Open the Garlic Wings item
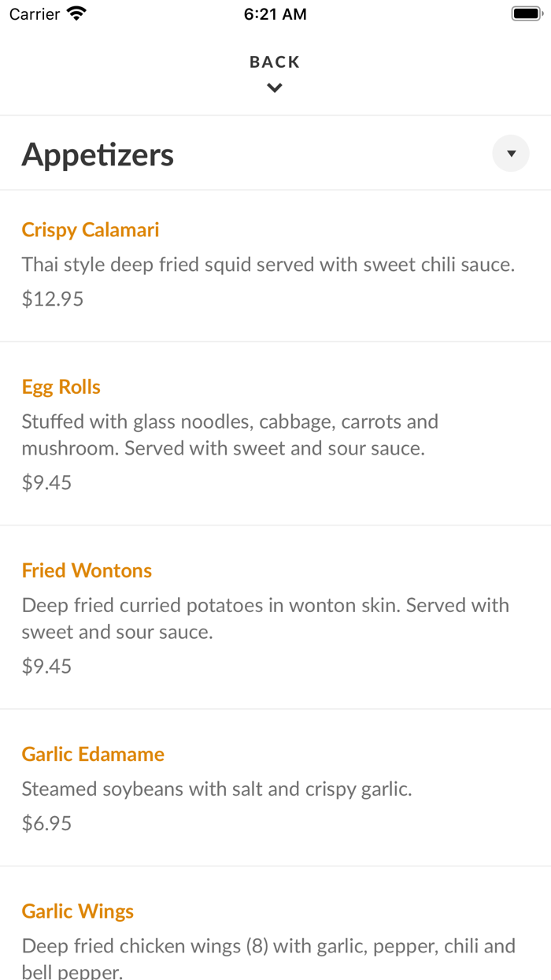The height and width of the screenshot is (980, 551). 78,911
